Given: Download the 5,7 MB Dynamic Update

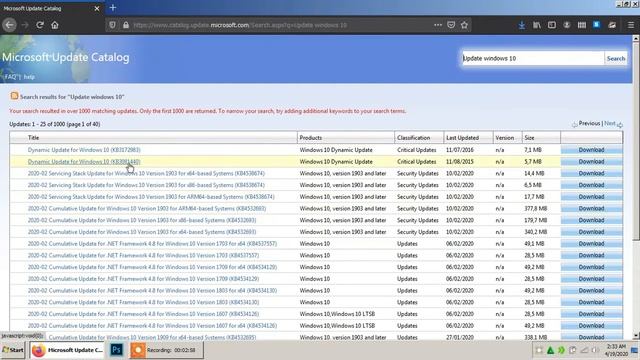Looking at the screenshot, I should click(591, 162).
